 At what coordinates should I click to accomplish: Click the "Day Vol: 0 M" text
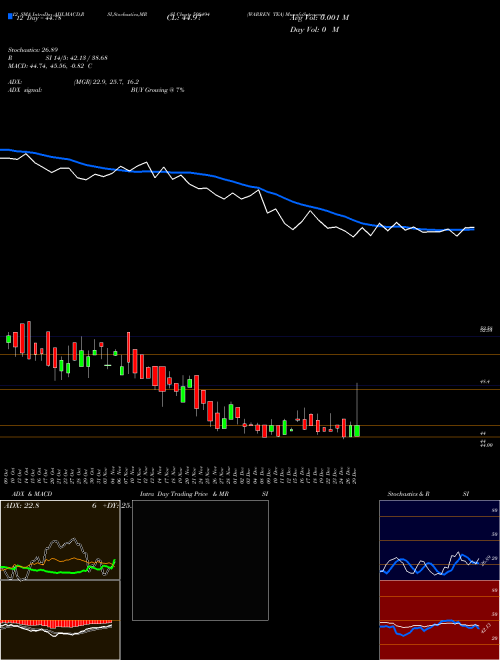click(314, 30)
